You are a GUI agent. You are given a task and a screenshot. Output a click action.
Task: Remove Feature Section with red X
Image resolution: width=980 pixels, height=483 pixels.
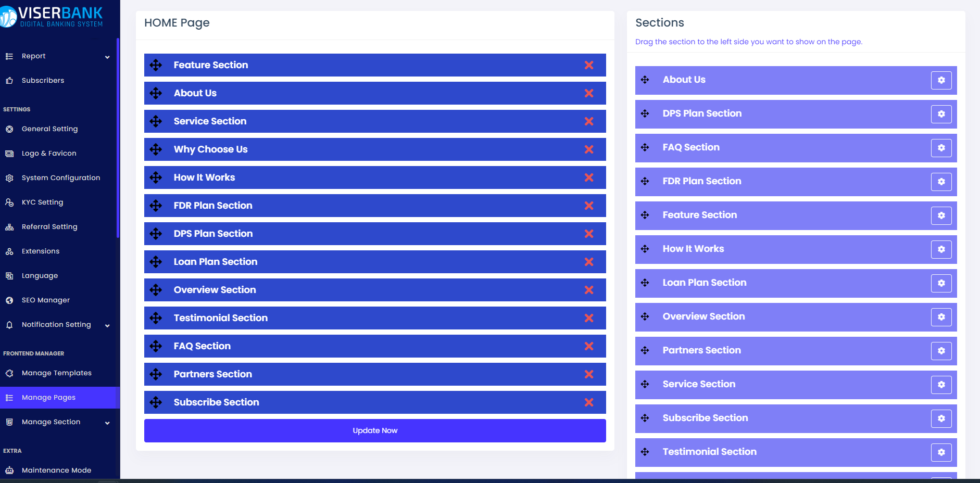pyautogui.click(x=588, y=65)
